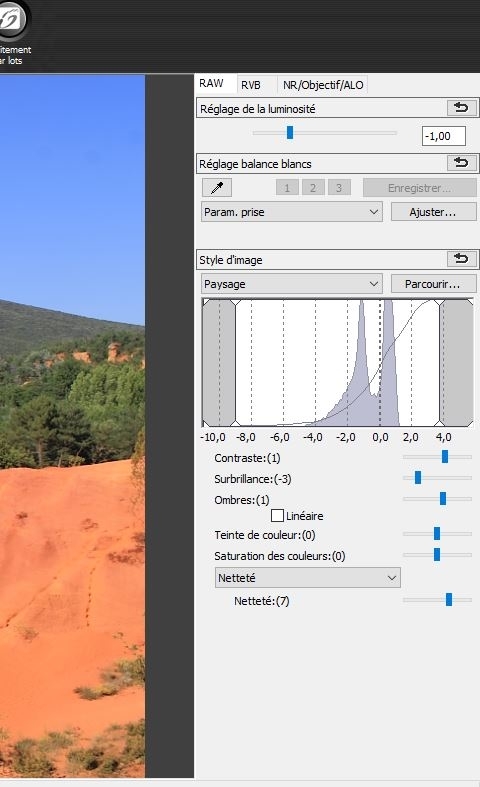Viewport: 480px width, 787px height.
Task: Click white balance preset button 3
Action: (x=339, y=188)
